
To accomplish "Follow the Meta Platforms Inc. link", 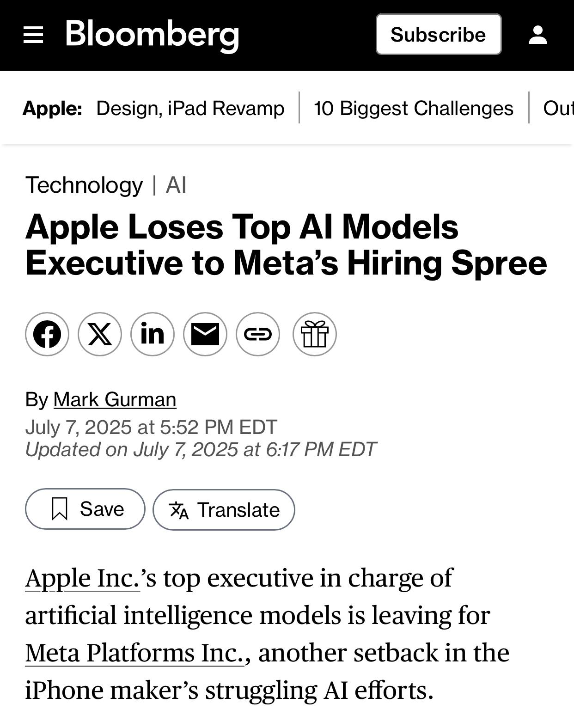I will click(x=134, y=653).
